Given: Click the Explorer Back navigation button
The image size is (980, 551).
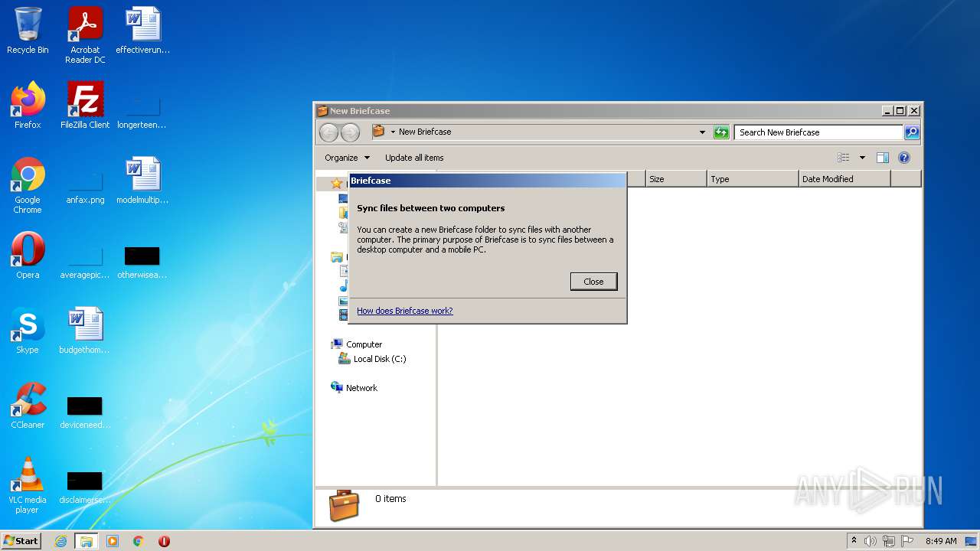Looking at the screenshot, I should [x=328, y=132].
